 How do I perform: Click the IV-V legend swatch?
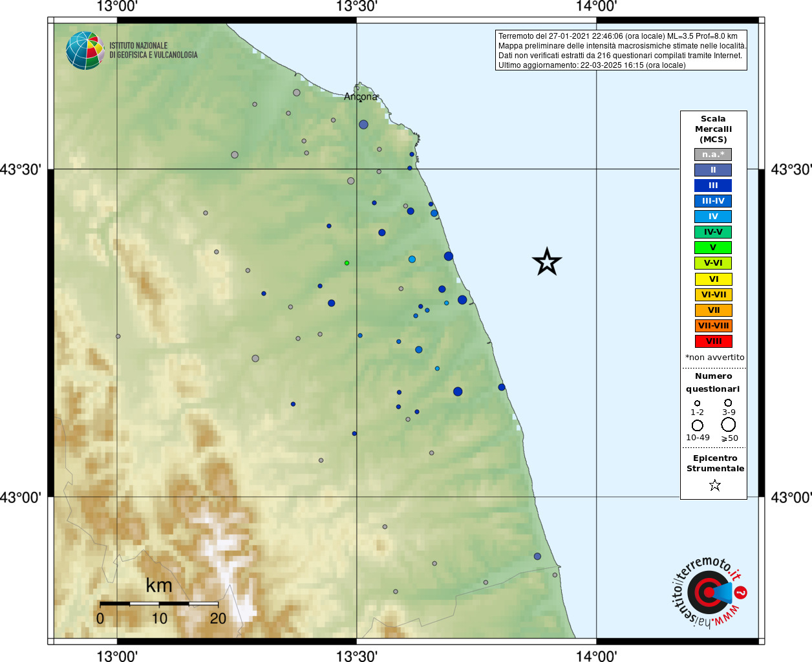713,232
